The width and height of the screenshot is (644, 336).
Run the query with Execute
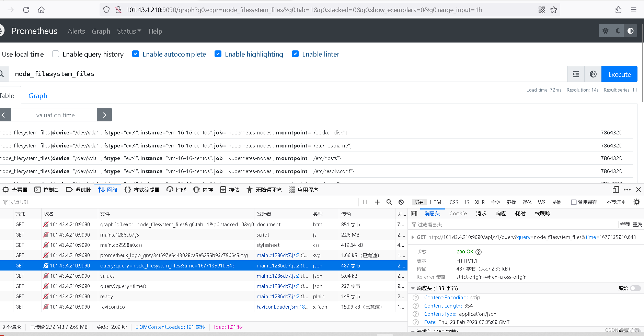[619, 74]
